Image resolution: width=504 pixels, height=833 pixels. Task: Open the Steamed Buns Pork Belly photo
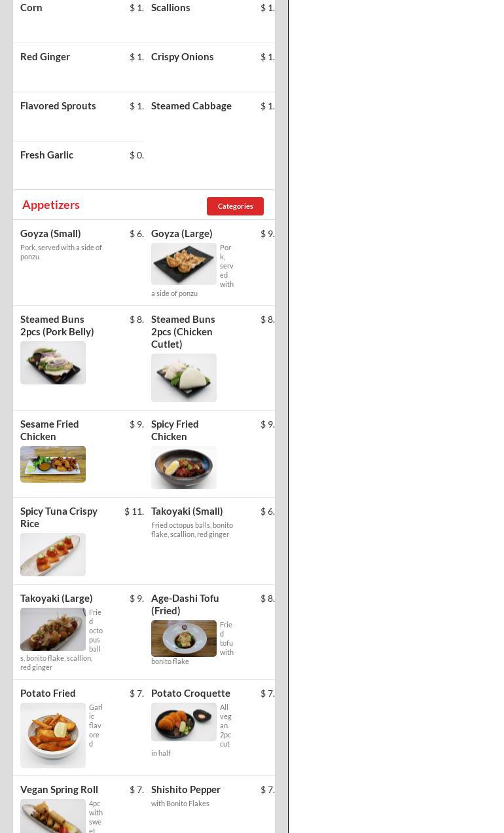click(53, 363)
